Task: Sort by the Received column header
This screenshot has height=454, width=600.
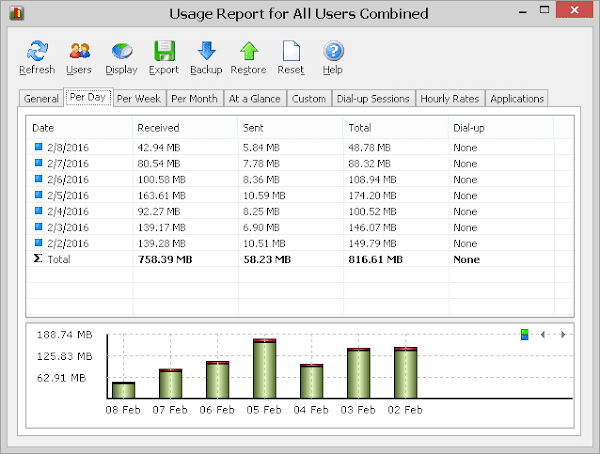Action: 185,128
